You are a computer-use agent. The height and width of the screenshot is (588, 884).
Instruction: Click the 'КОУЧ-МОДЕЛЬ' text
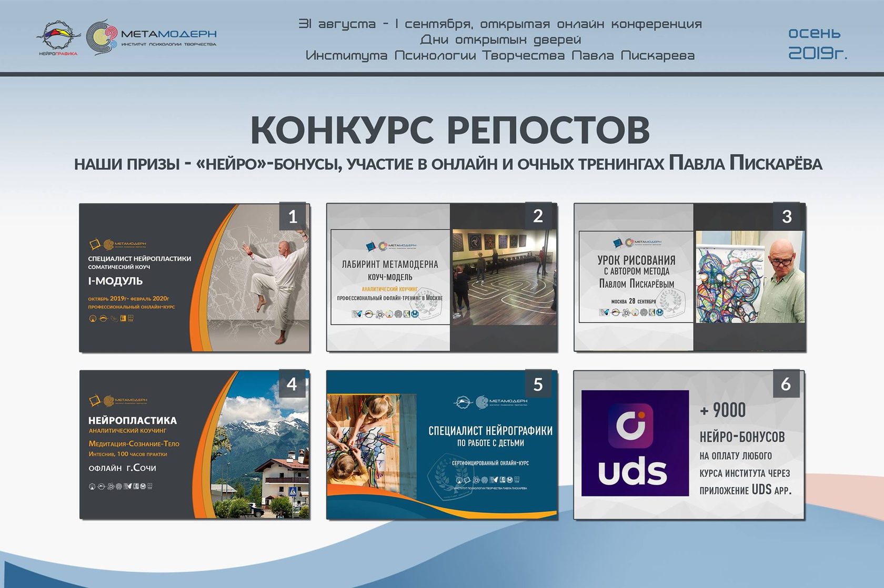[x=390, y=277]
